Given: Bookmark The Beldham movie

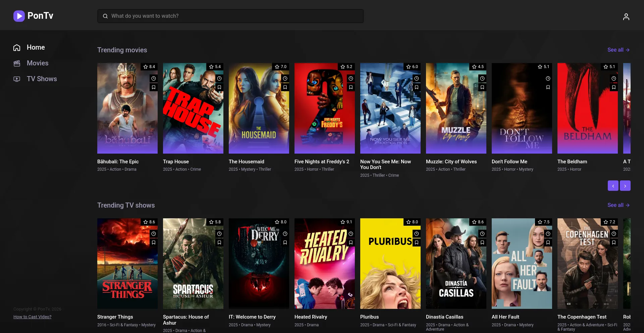Looking at the screenshot, I should click(x=614, y=87).
